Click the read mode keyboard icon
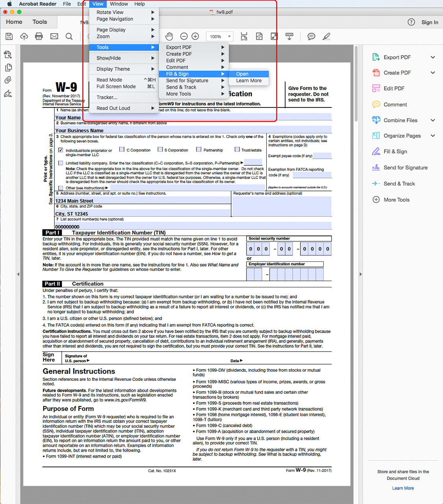The width and height of the screenshot is (443, 504). 289,37
